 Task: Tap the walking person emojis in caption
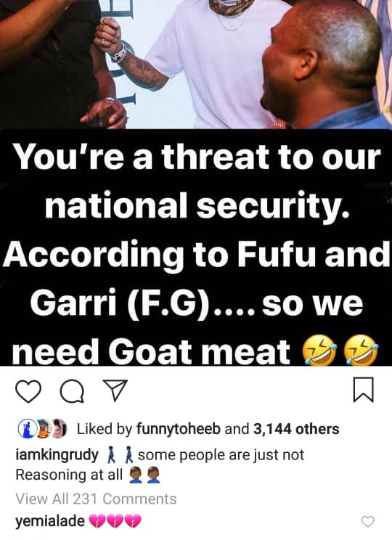click(120, 454)
